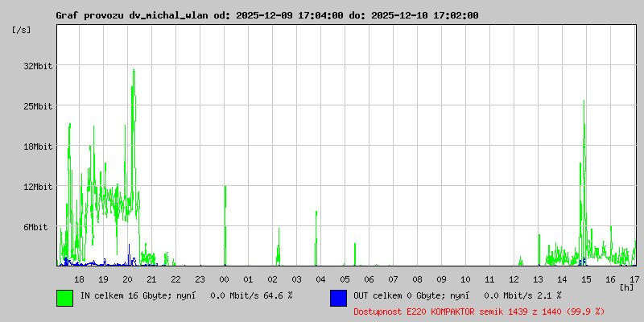Image resolution: width=644 pixels, height=322 pixels.
Task: Click the '23' hour label on x-axis
Action: pos(200,279)
